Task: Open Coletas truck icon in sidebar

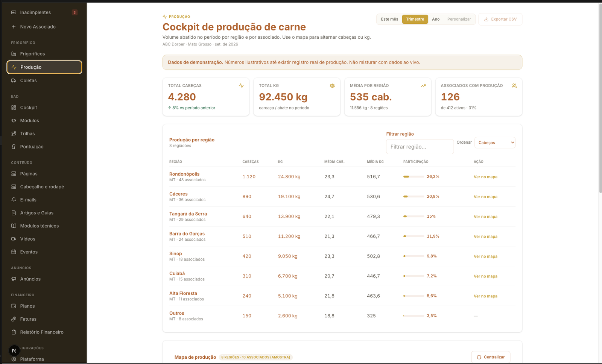Action: point(14,80)
